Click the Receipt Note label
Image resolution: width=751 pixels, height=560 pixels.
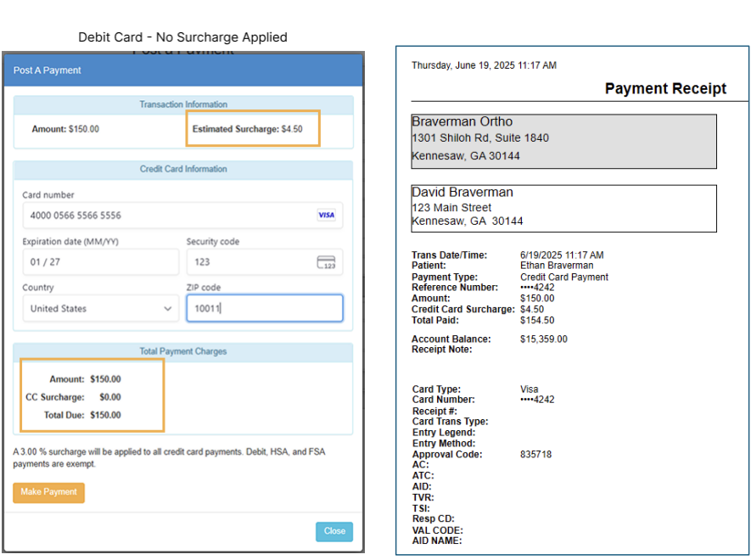[441, 350]
